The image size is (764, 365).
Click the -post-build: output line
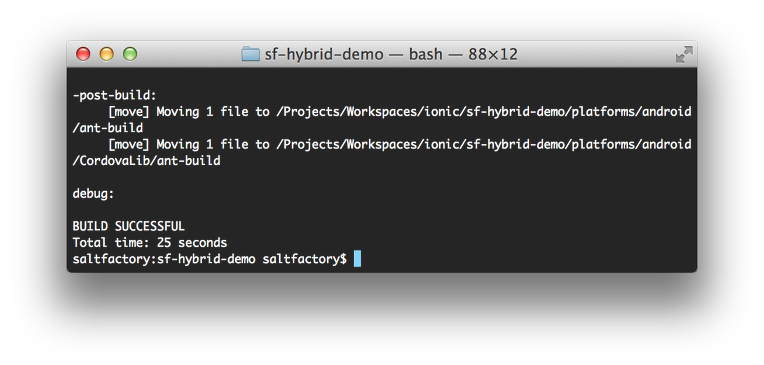(x=115, y=96)
